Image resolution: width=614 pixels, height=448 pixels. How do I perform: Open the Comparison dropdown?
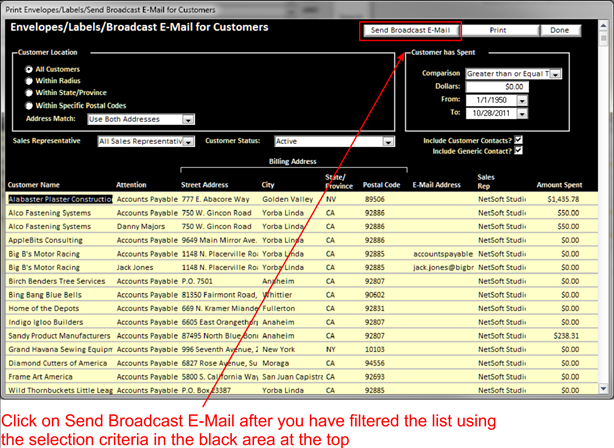(x=556, y=74)
